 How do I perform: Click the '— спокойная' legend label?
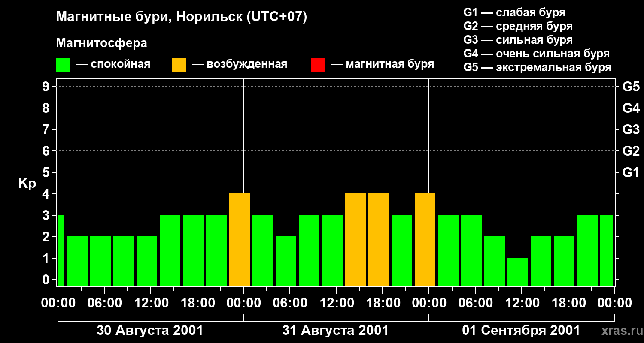point(113,64)
